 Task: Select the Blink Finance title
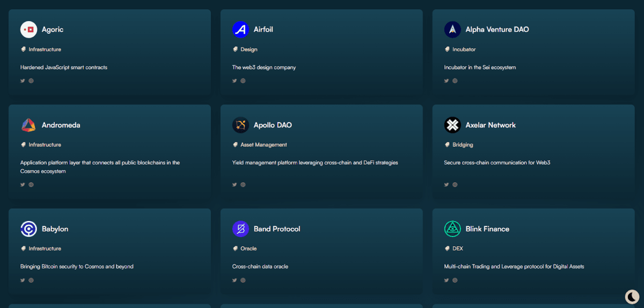[x=487, y=229]
